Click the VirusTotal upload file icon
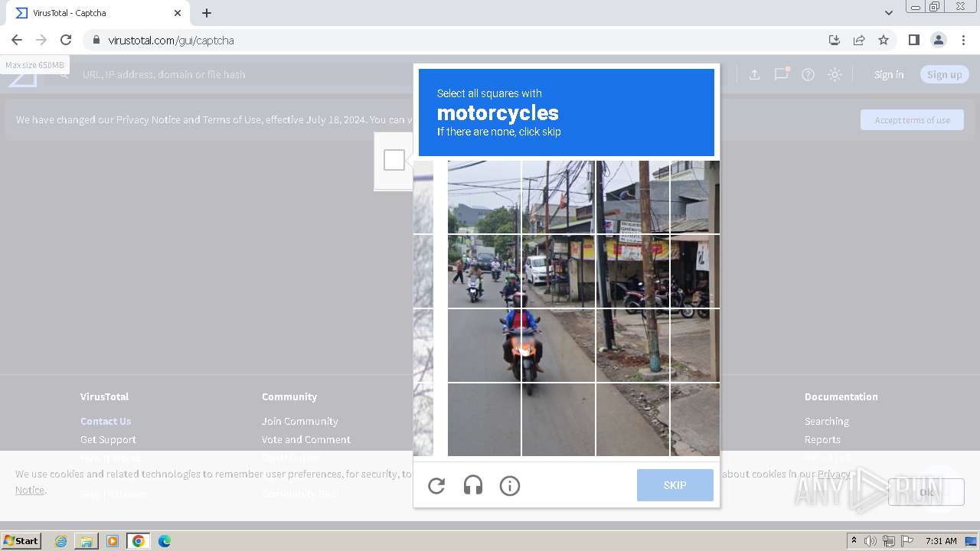Screen dimensions: 980x551 pos(754,74)
